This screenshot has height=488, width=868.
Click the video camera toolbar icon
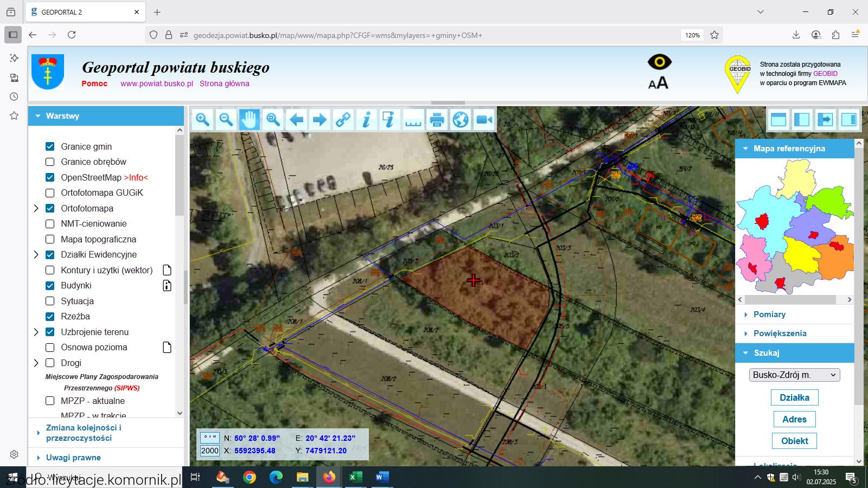(484, 119)
